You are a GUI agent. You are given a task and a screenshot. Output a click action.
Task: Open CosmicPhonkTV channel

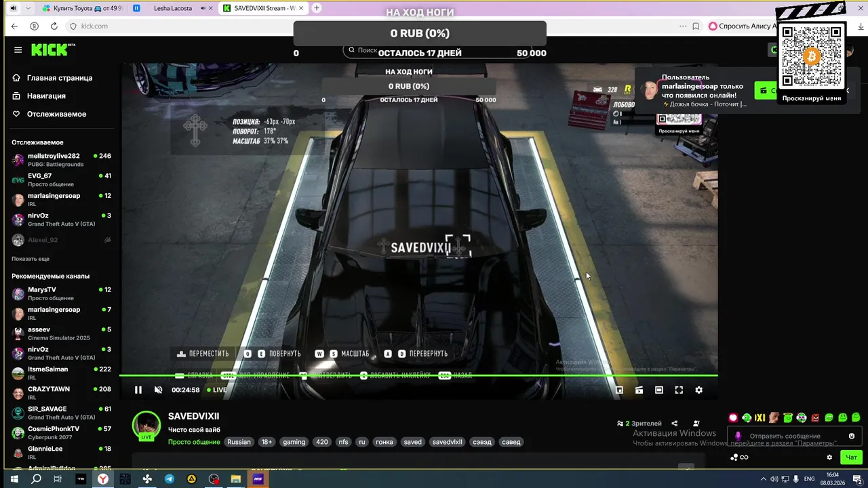(61, 433)
